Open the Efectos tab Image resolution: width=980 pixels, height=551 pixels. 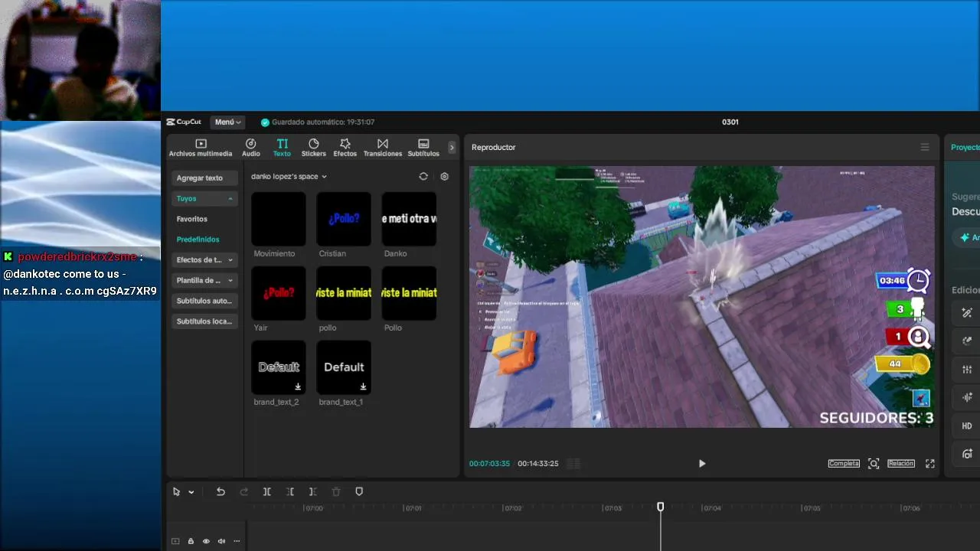[345, 148]
